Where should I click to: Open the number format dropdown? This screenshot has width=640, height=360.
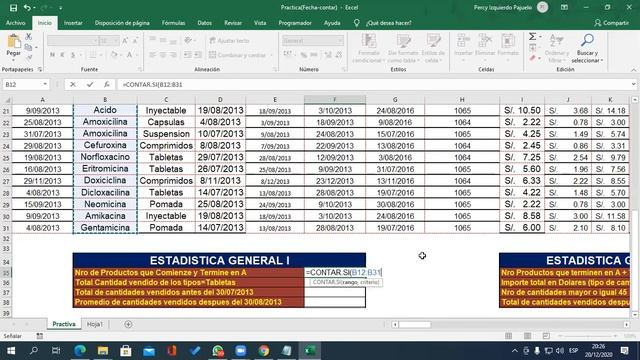pyautogui.click(x=340, y=40)
